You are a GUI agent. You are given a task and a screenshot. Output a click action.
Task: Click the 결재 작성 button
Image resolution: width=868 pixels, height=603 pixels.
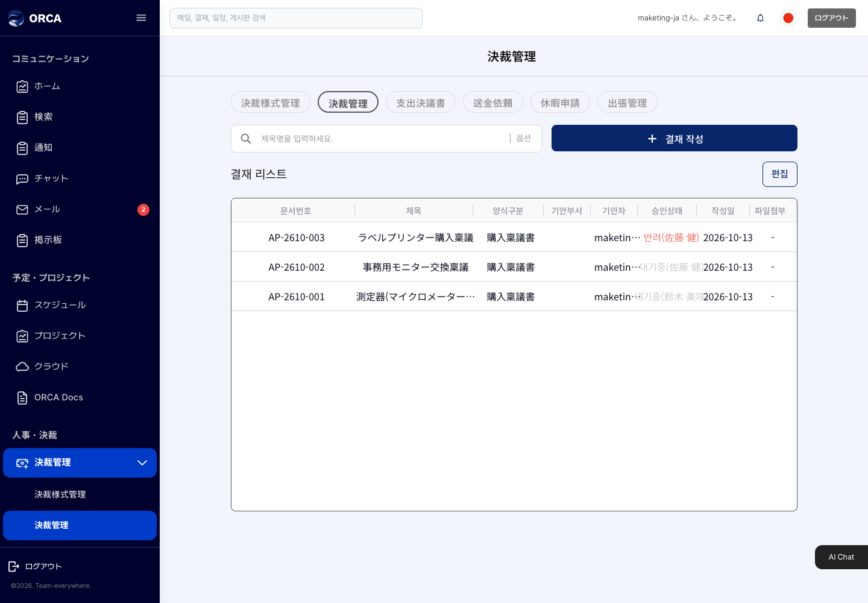pos(675,138)
